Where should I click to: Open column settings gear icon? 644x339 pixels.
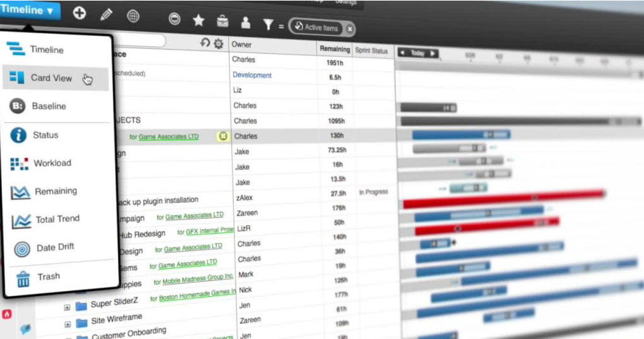pos(218,44)
